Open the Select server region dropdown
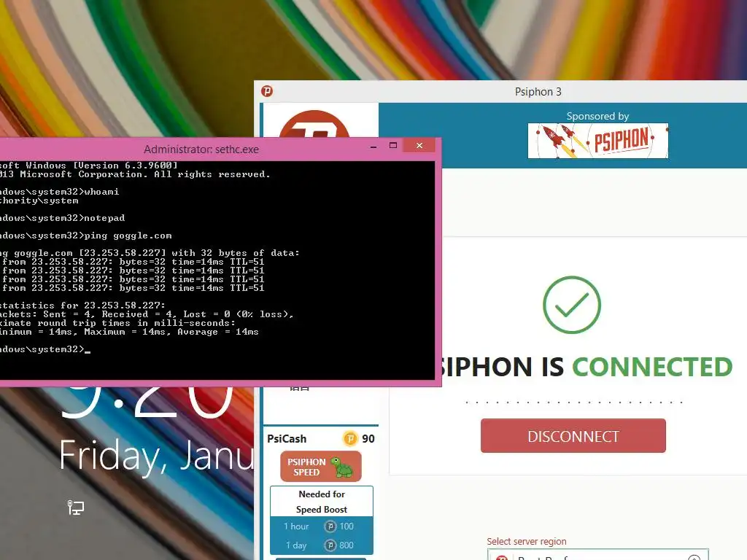 point(598,555)
